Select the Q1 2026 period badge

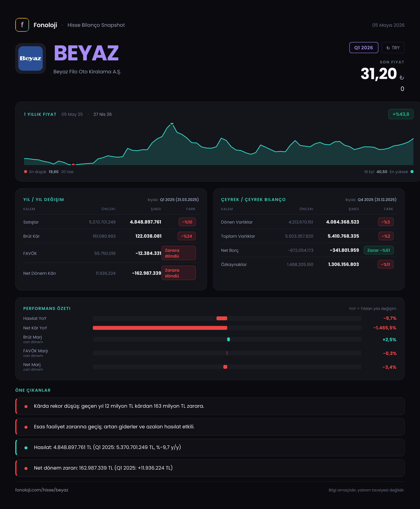tap(364, 47)
